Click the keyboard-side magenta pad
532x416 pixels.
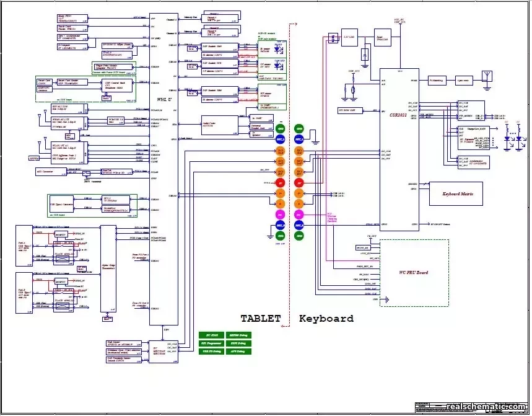click(x=299, y=215)
